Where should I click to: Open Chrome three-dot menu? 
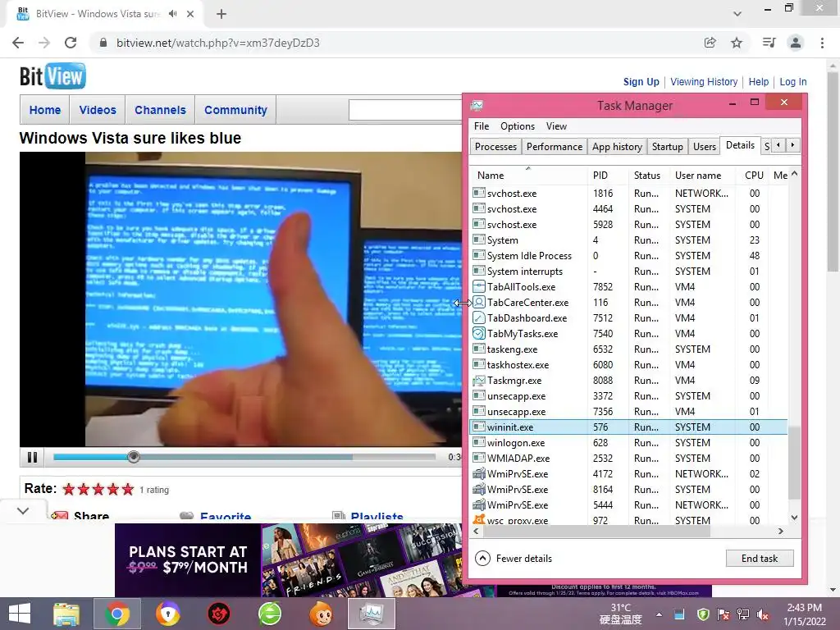[822, 43]
